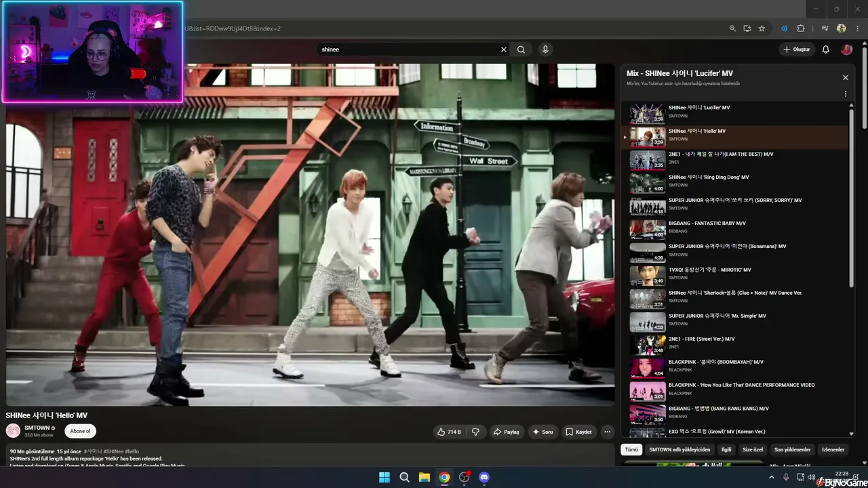Open Windows taskbar search
The height and width of the screenshot is (488, 868).
pos(404,477)
